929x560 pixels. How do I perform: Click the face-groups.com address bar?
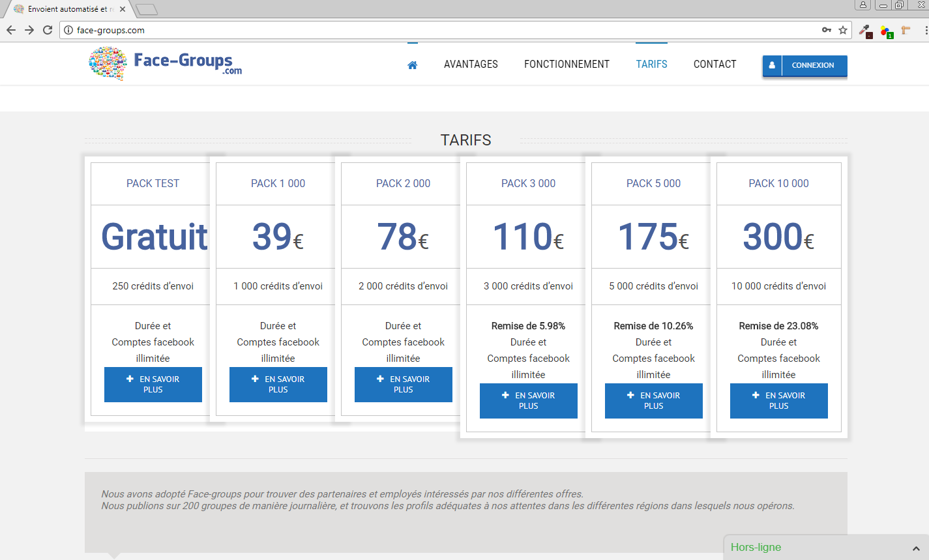click(x=443, y=30)
